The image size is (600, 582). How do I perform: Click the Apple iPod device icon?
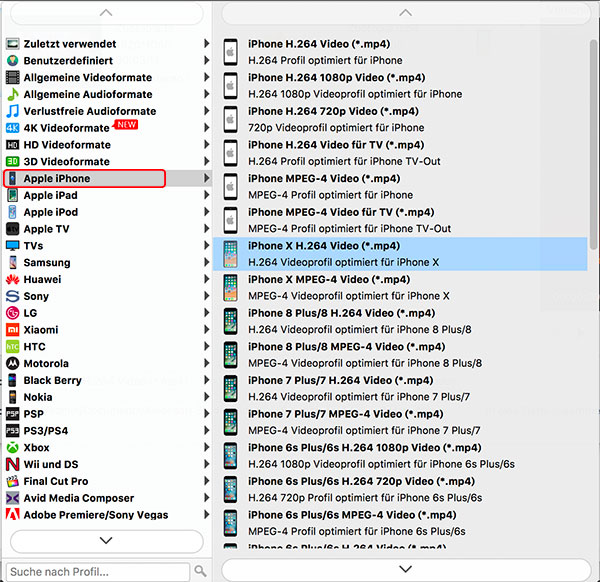click(x=13, y=212)
